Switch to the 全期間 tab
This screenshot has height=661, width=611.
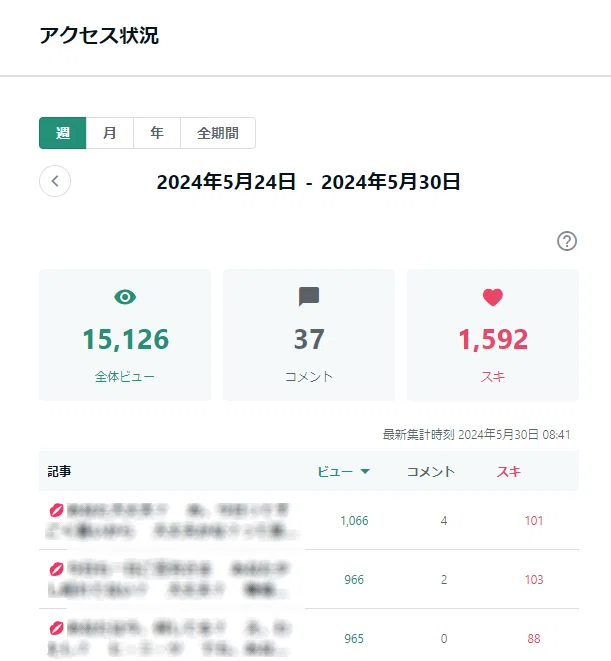click(x=218, y=133)
